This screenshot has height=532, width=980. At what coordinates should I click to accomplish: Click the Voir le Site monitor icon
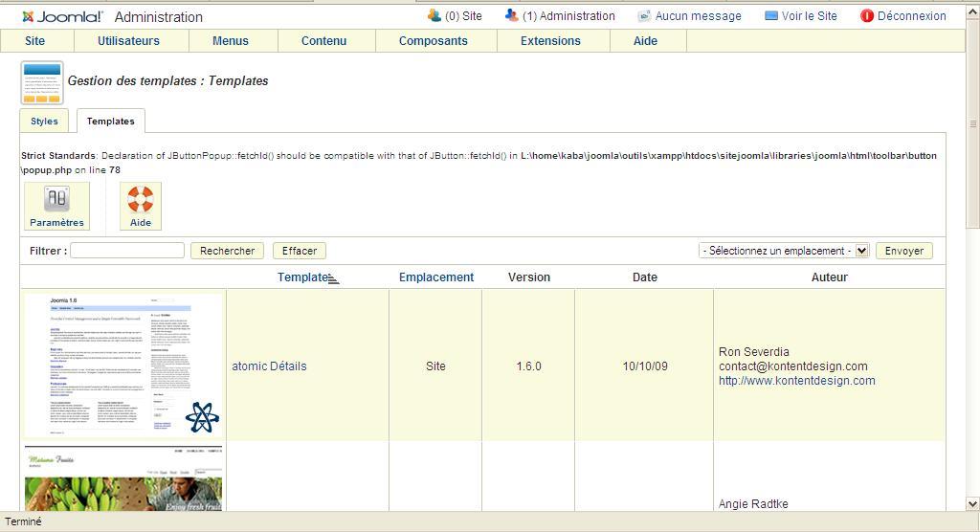(771, 15)
